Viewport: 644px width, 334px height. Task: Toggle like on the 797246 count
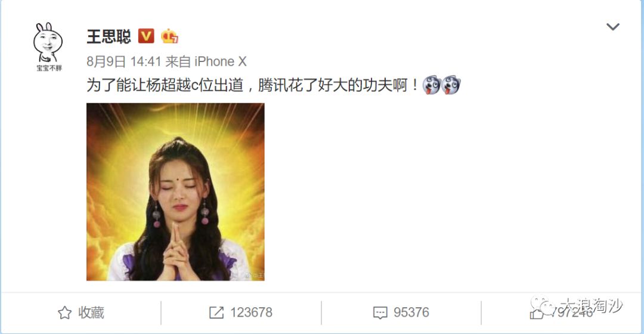point(572,313)
